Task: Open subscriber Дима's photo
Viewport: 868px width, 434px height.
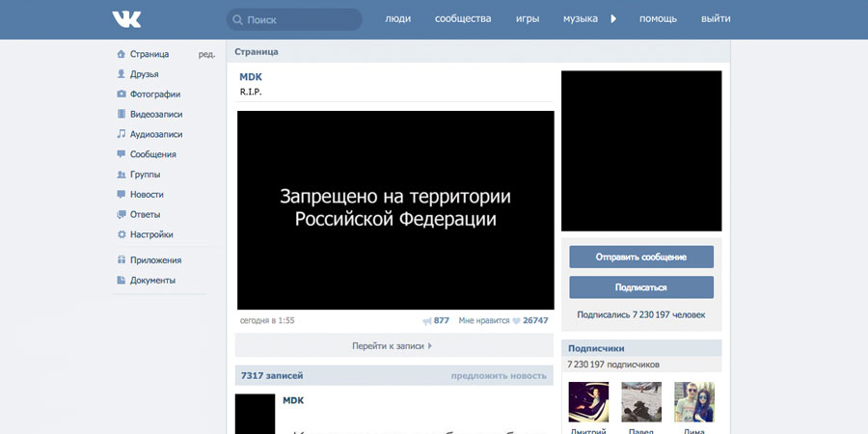Action: pos(694,402)
